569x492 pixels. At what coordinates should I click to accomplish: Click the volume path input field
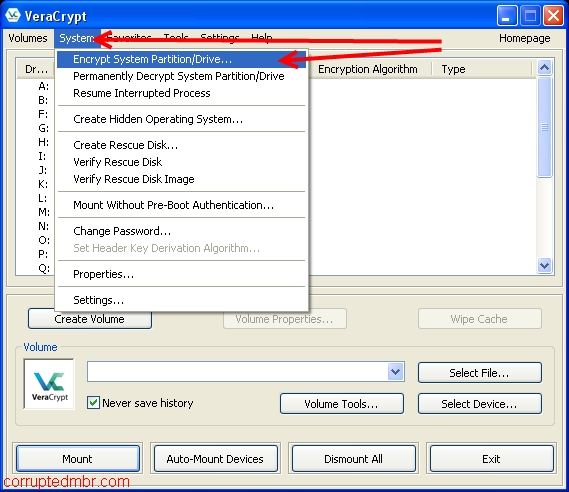(237, 372)
